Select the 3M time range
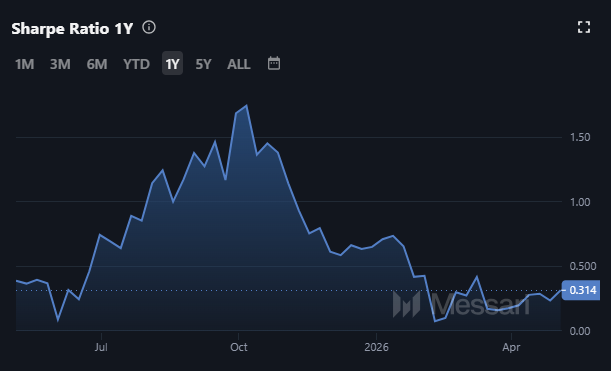Image resolution: width=611 pixels, height=371 pixels. (x=60, y=64)
